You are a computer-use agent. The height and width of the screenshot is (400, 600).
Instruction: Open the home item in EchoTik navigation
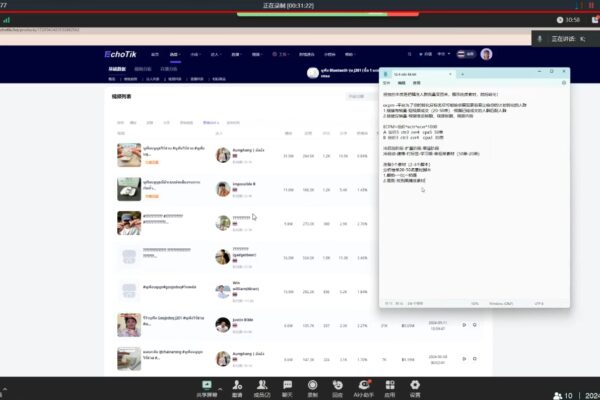pyautogui.click(x=155, y=54)
